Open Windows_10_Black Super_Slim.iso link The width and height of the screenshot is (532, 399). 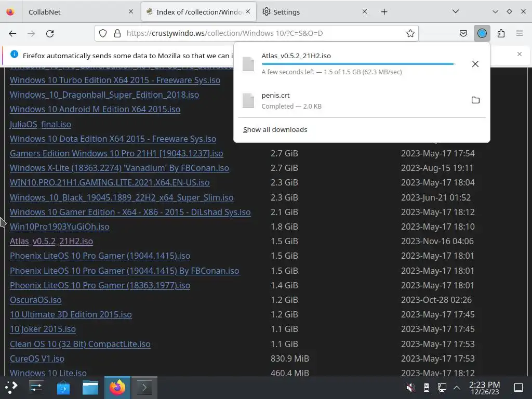tap(122, 197)
